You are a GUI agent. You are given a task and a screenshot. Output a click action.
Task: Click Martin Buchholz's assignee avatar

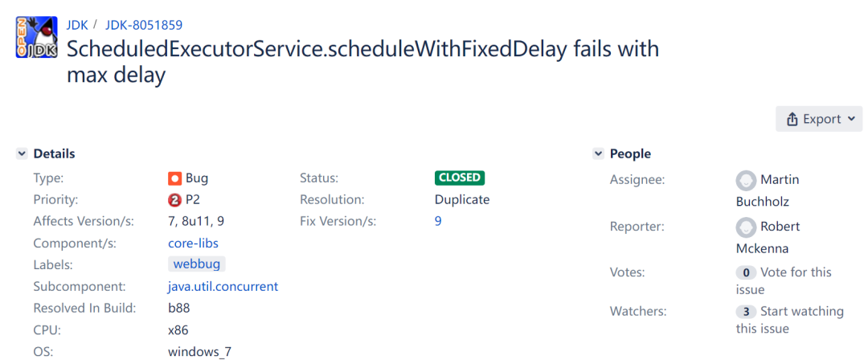coord(746,180)
